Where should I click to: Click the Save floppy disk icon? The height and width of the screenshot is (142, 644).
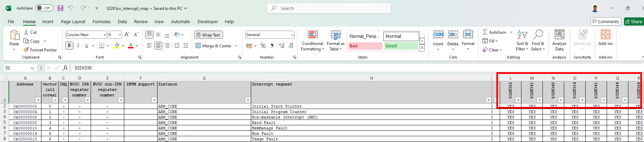pyautogui.click(x=60, y=8)
